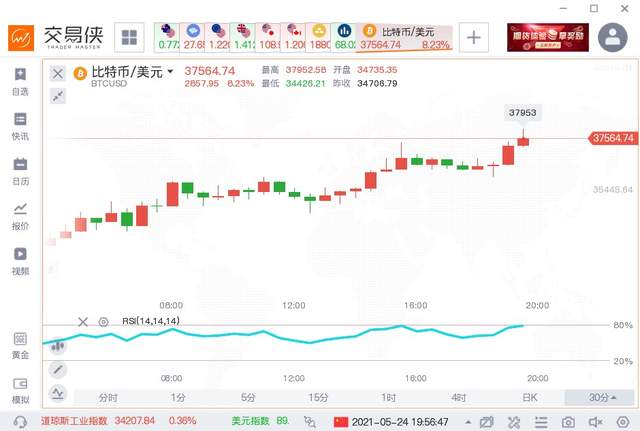Open the 自选 watchlist sidebar icon
This screenshot has width=640, height=431.
[20, 81]
